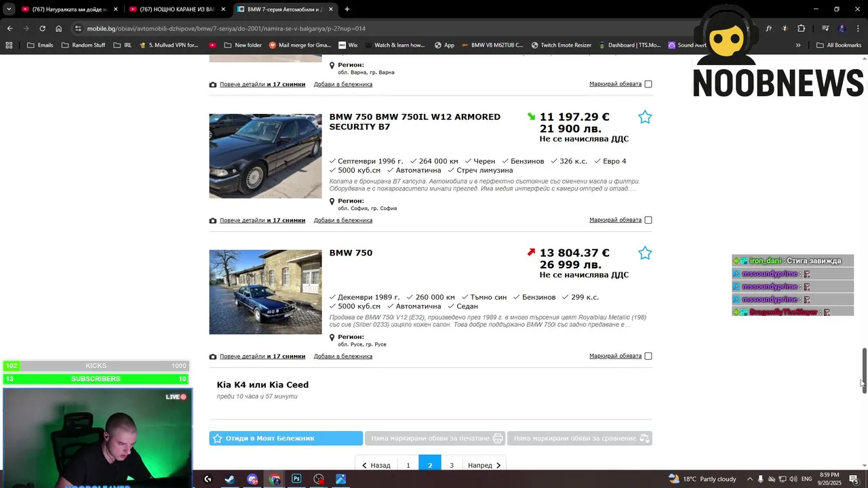The image size is (868, 488).
Task: Go back to previous page in browser
Action: (x=9, y=28)
